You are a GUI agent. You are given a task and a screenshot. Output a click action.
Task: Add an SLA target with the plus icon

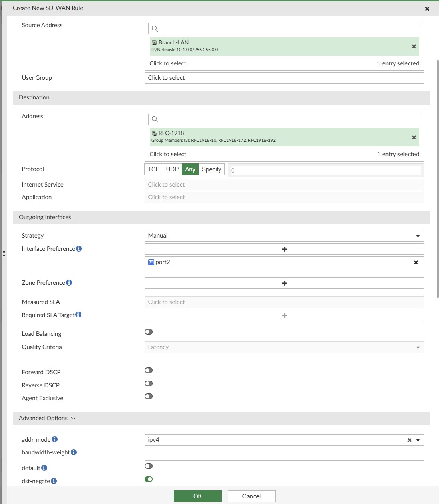coord(284,315)
